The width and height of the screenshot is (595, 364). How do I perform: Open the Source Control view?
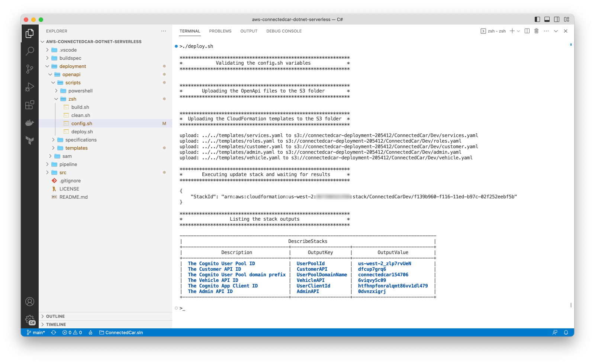point(30,69)
